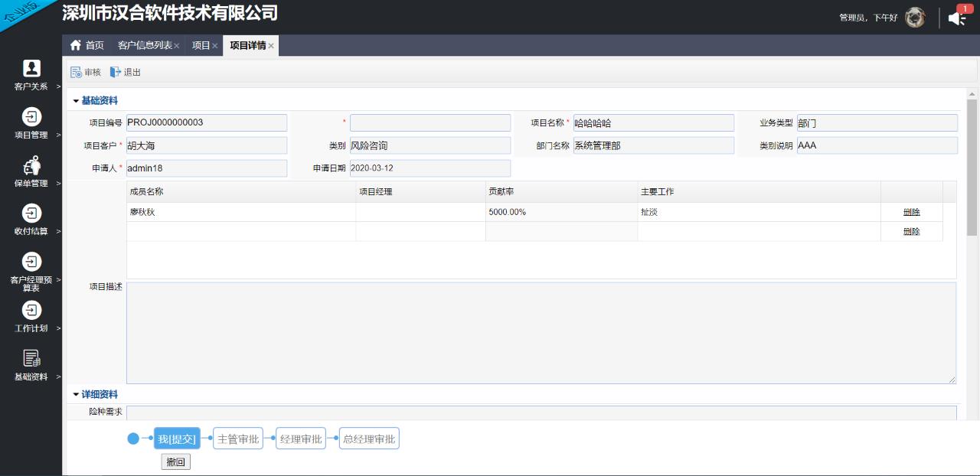
Task: Click the 我[提交] workflow step
Action: click(177, 439)
